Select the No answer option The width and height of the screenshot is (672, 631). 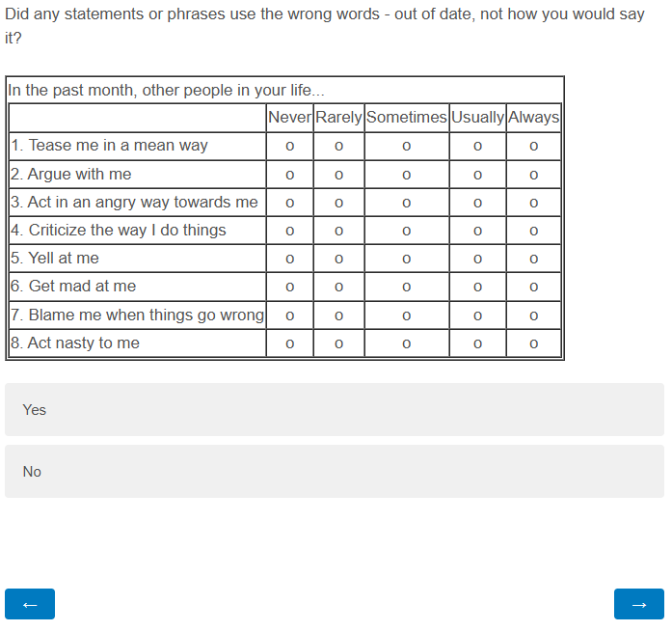(334, 472)
